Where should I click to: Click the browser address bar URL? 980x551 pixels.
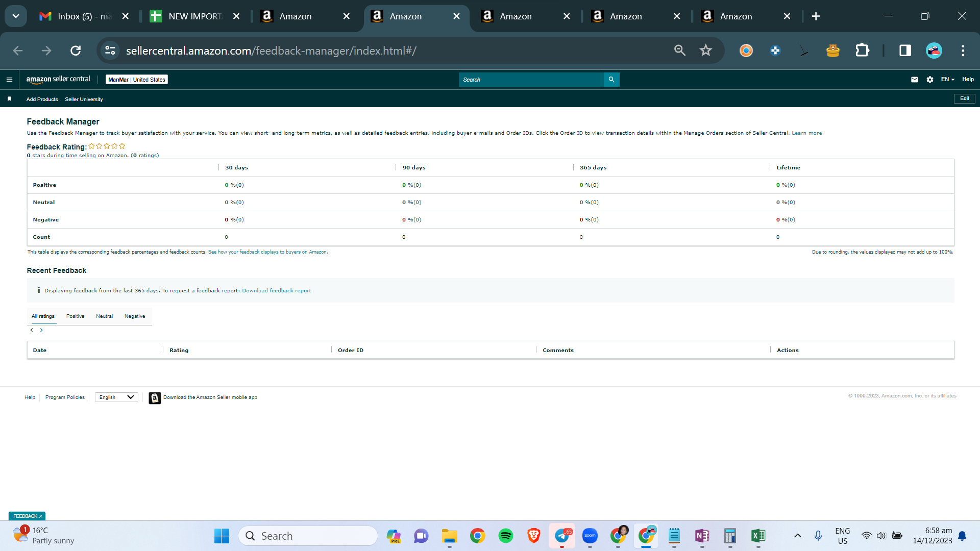click(x=271, y=51)
